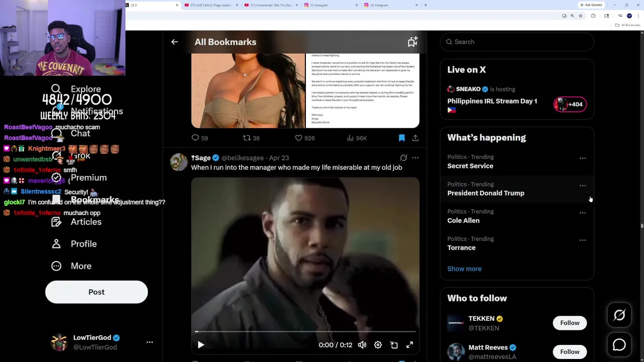This screenshot has width=644, height=362.
Task: Go back using the All Bookmarks arrow
Action: point(175,42)
